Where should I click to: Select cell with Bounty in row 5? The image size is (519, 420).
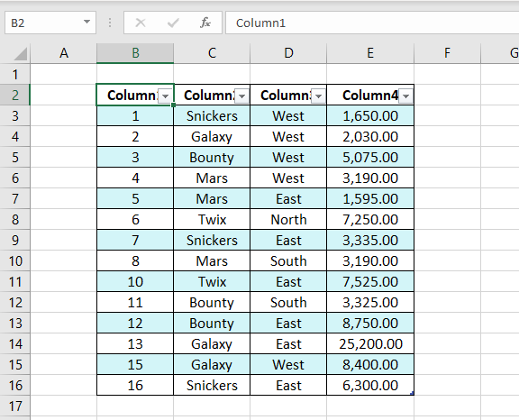[x=212, y=157]
